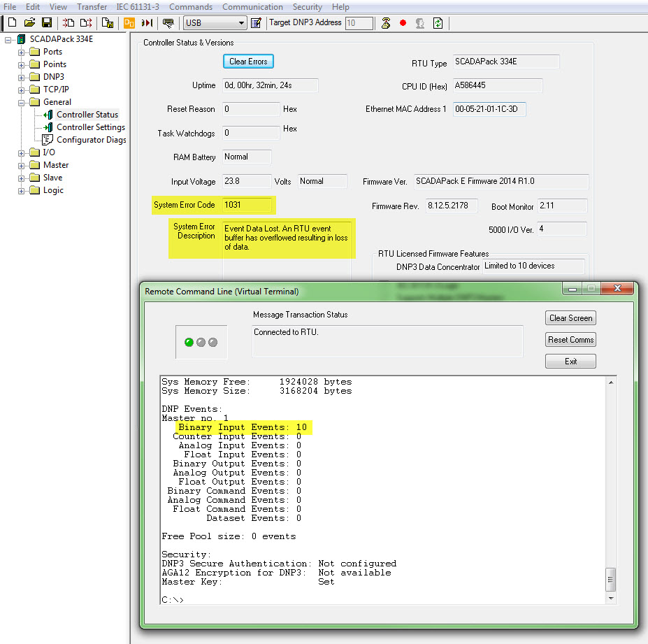Click the Ports folder icon
The image size is (648, 644).
coord(35,52)
